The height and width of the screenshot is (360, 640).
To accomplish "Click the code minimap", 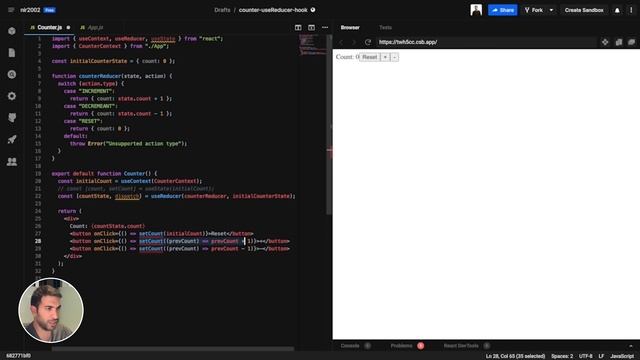I will (312, 44).
